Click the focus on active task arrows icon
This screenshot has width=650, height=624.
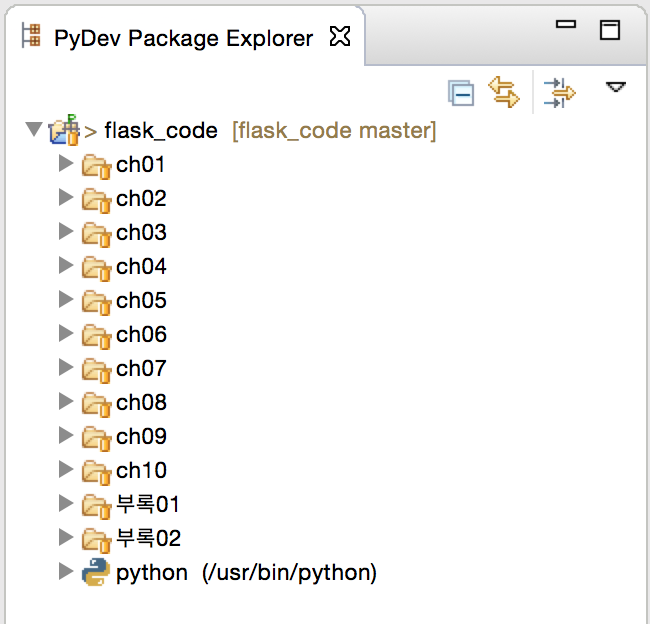[560, 93]
